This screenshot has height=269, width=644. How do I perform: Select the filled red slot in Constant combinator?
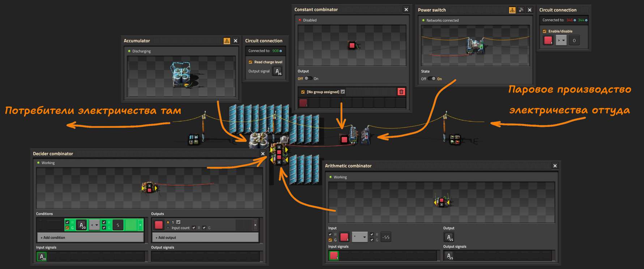pyautogui.click(x=303, y=103)
